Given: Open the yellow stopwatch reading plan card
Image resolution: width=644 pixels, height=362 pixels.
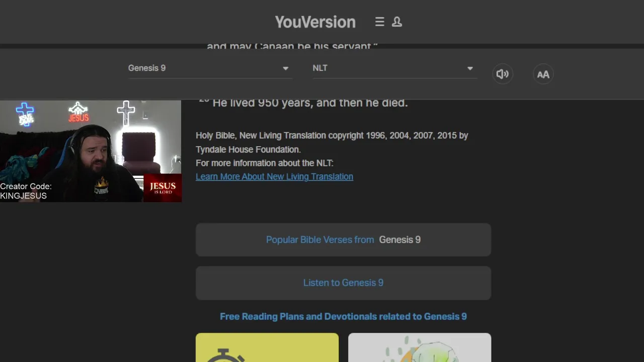Looking at the screenshot, I should point(267,347).
